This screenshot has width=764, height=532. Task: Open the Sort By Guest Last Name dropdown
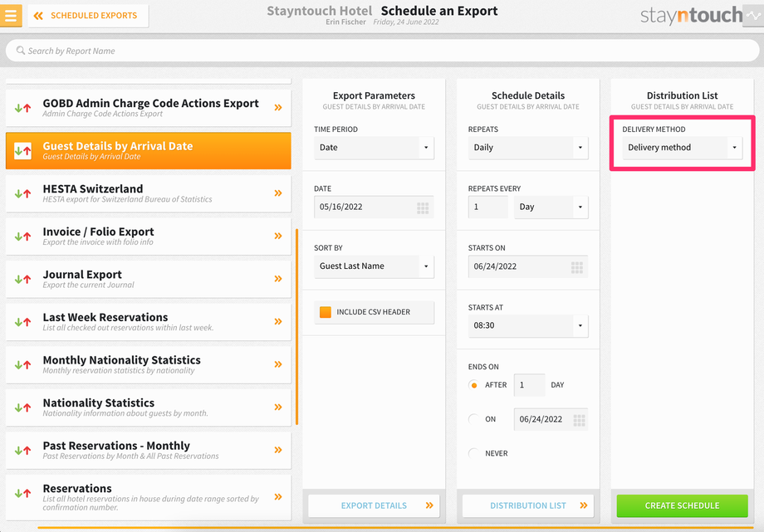click(x=374, y=266)
